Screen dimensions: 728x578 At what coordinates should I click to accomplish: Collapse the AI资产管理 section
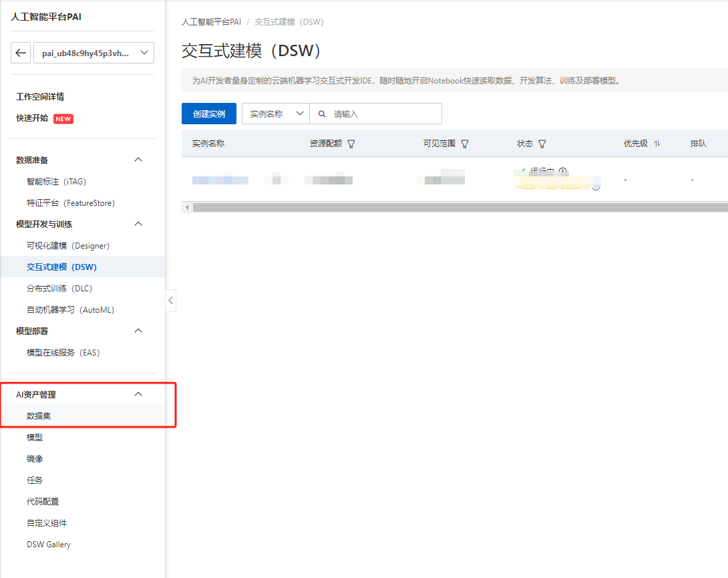138,394
